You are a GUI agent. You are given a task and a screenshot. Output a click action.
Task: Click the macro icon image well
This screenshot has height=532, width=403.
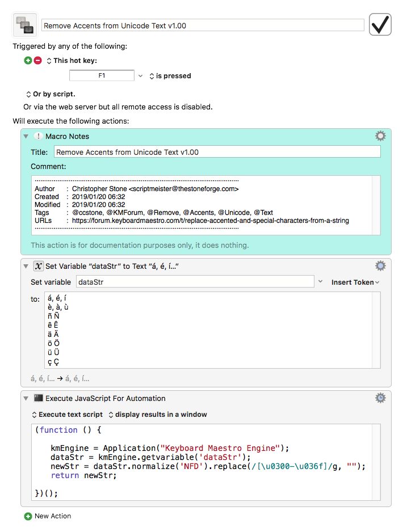pos(25,26)
